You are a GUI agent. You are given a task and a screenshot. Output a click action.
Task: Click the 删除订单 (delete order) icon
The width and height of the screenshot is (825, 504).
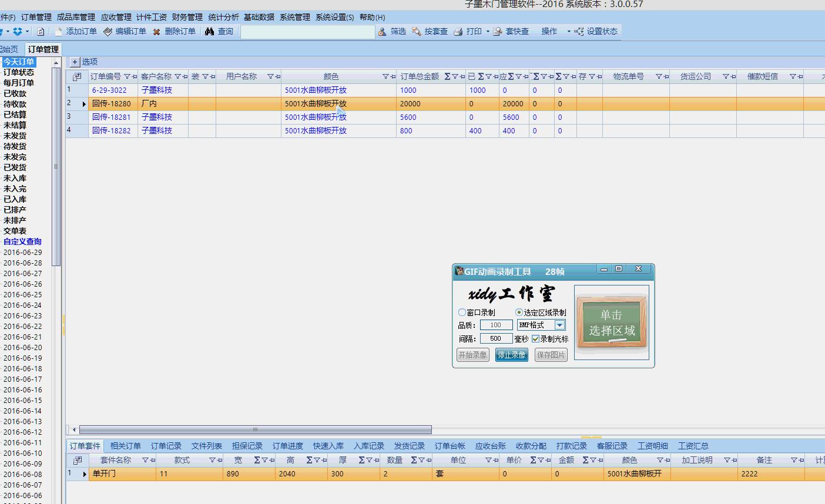coord(157,32)
